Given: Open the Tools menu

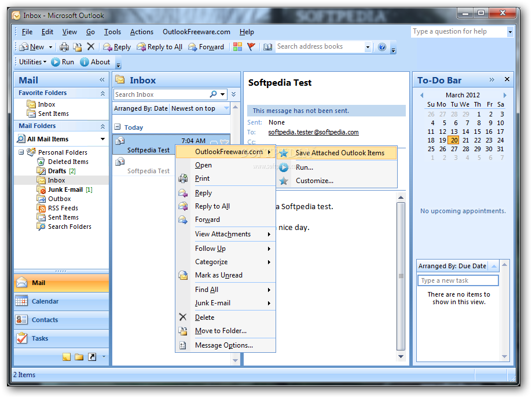Looking at the screenshot, I should pyautogui.click(x=112, y=32).
